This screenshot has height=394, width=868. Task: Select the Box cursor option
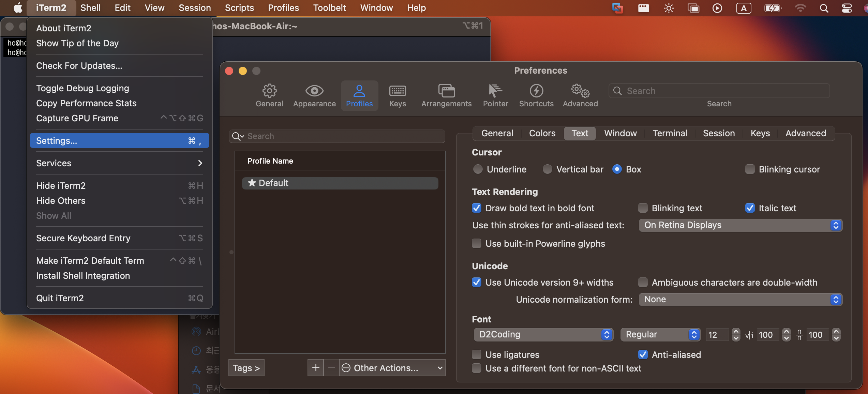[x=617, y=169]
